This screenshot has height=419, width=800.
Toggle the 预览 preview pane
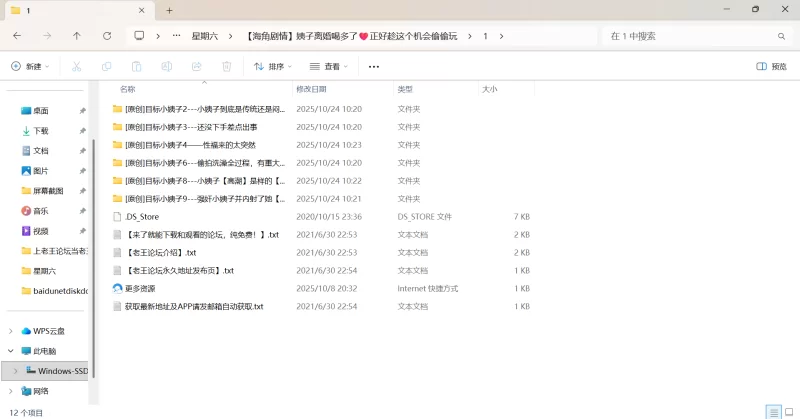pyautogui.click(x=771, y=67)
